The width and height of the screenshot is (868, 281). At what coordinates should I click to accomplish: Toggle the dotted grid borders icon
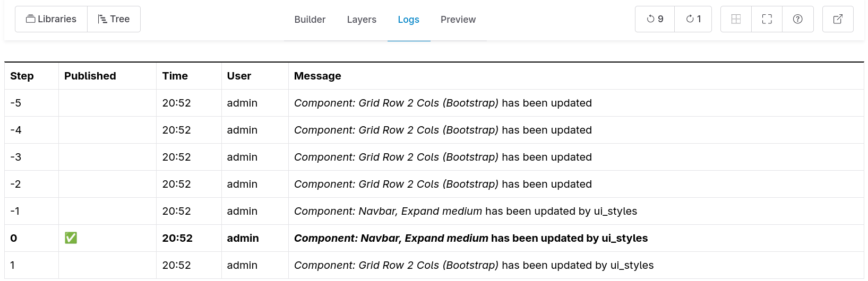click(x=736, y=19)
